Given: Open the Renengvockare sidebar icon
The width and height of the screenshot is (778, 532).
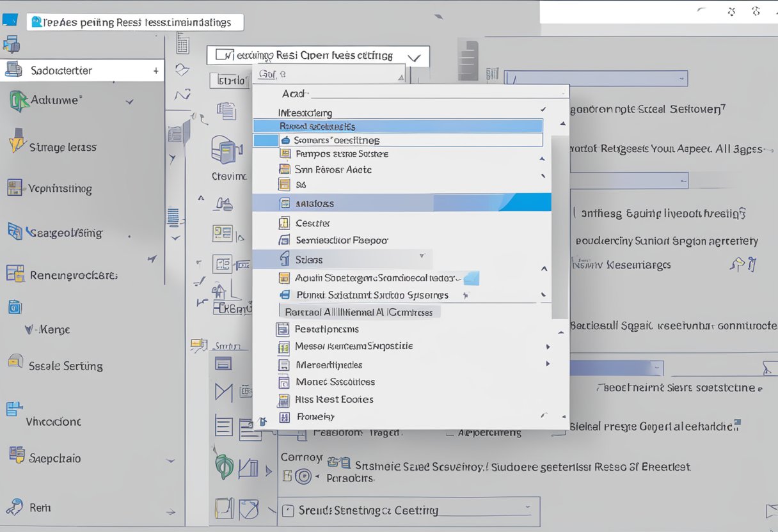Looking at the screenshot, I should click(15, 274).
